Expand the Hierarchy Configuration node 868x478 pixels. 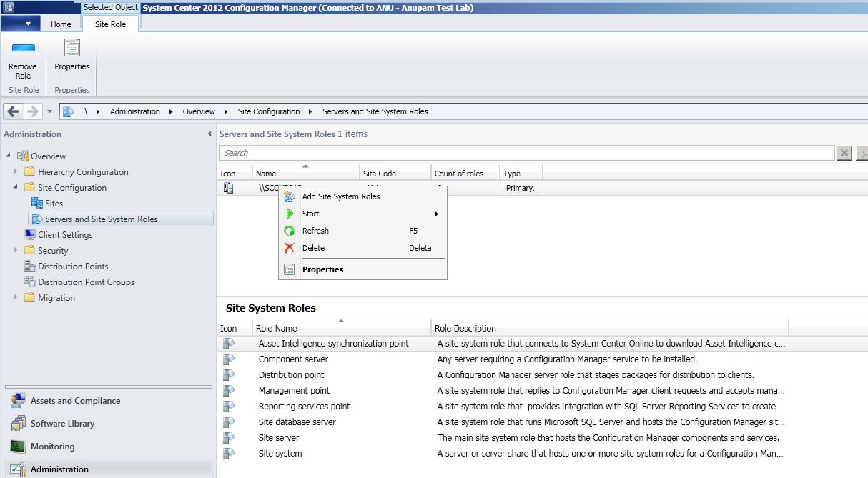point(15,171)
